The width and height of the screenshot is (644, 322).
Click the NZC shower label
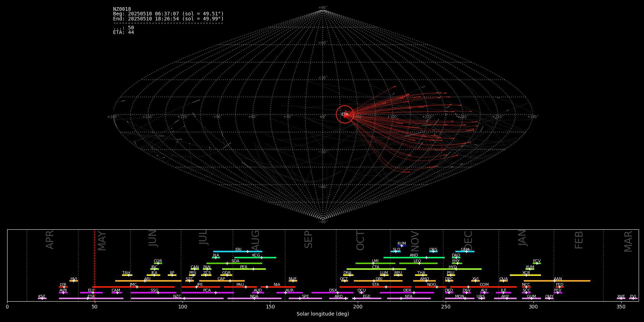pyautogui.click(x=177, y=297)
